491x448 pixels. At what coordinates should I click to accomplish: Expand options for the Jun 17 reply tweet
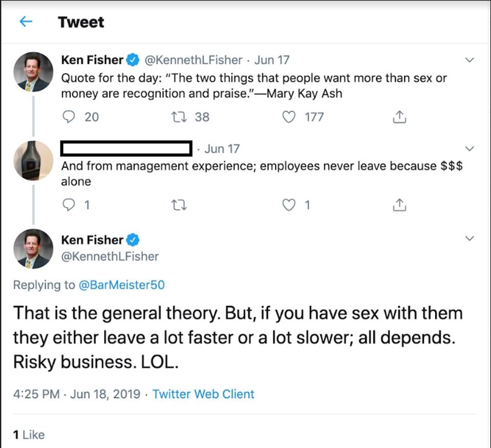pyautogui.click(x=469, y=148)
